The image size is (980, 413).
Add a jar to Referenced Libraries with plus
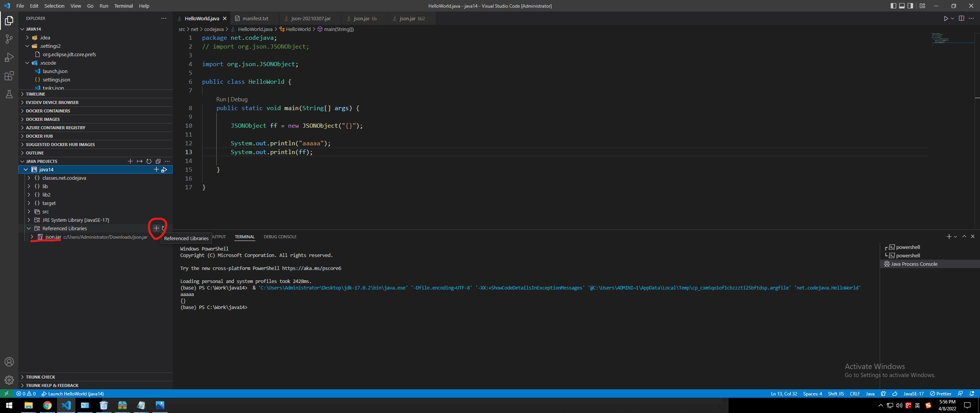tap(156, 228)
